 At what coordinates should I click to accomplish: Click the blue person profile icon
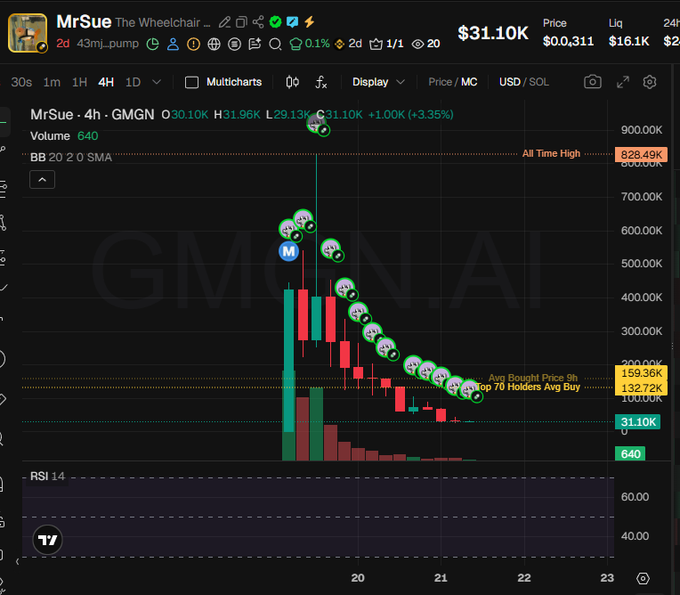173,44
